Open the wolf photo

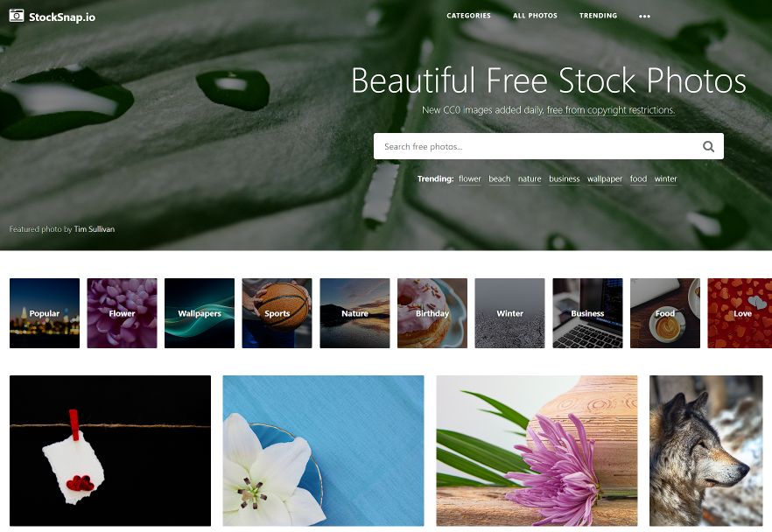[706, 451]
